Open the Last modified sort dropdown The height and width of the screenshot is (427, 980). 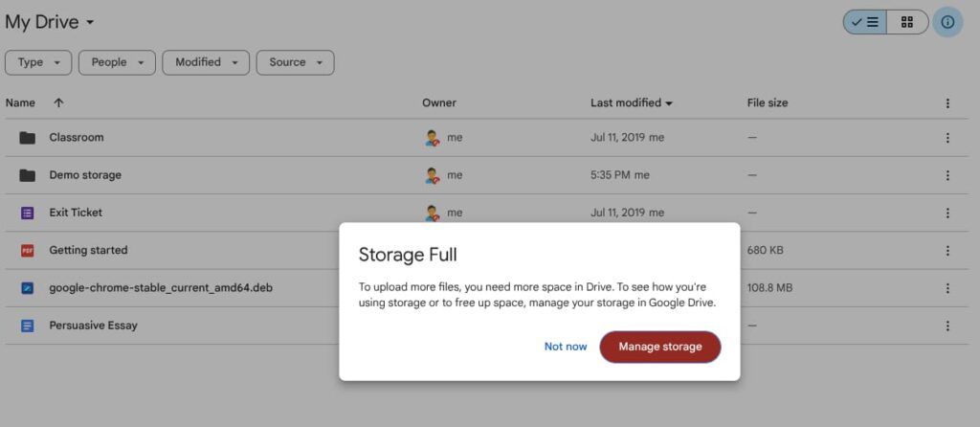click(x=632, y=103)
